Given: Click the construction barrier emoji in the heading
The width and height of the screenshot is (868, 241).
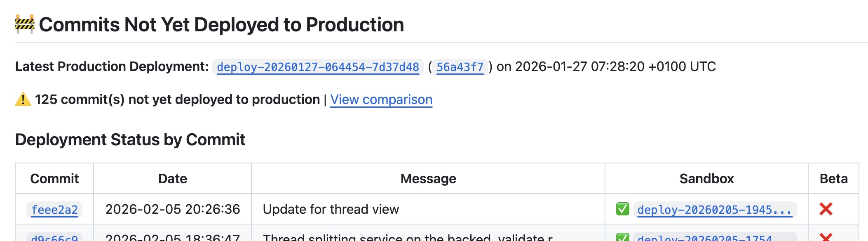Looking at the screenshot, I should (x=25, y=24).
